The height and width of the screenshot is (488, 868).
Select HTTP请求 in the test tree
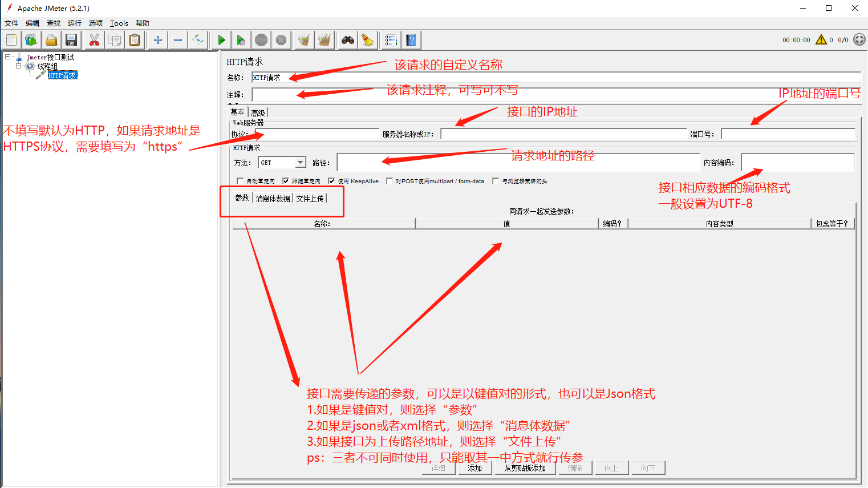coord(62,75)
